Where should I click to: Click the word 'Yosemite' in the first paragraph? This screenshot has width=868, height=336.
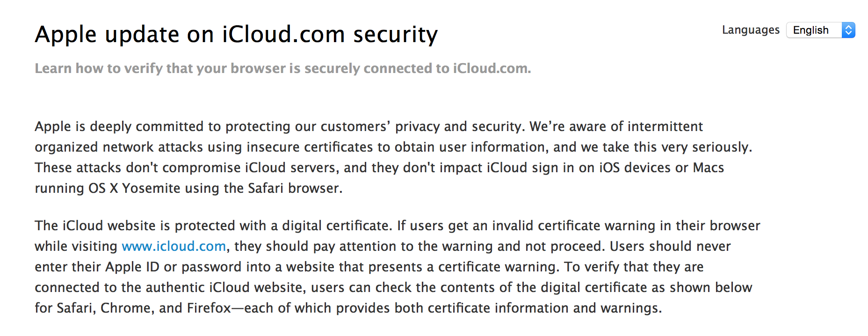151,188
